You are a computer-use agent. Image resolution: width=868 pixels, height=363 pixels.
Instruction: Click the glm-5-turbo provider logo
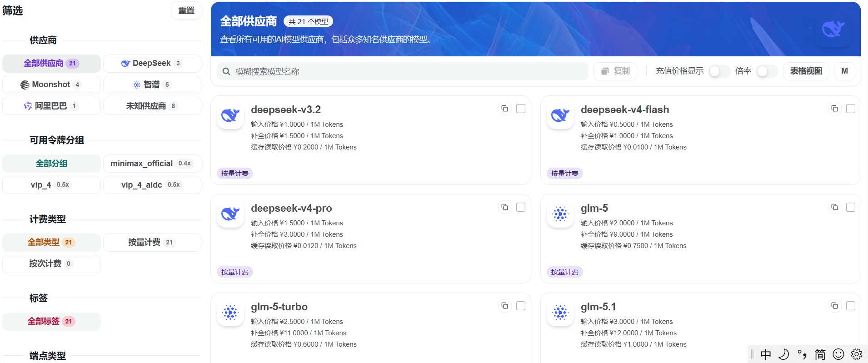coord(230,313)
